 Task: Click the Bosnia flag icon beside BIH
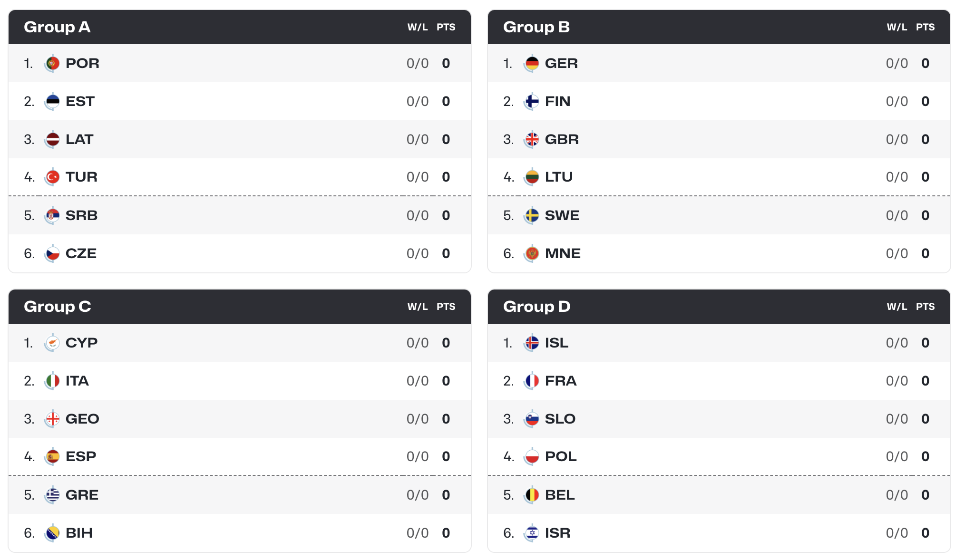click(x=52, y=533)
